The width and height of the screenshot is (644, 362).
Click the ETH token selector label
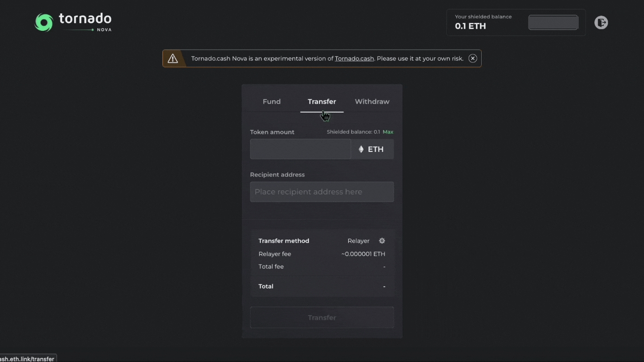coord(376,149)
